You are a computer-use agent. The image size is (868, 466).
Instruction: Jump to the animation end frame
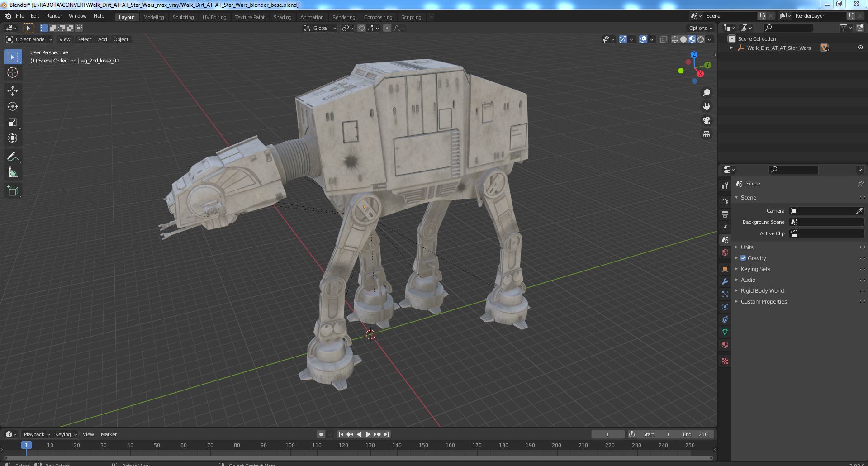(386, 434)
